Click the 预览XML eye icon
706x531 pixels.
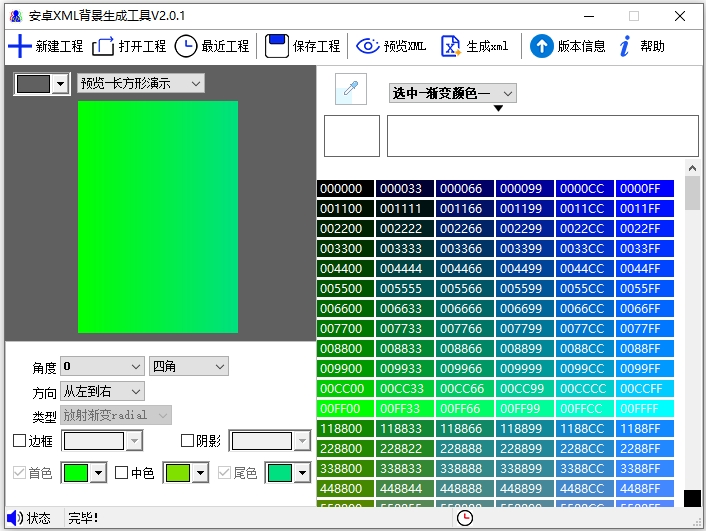pos(368,46)
